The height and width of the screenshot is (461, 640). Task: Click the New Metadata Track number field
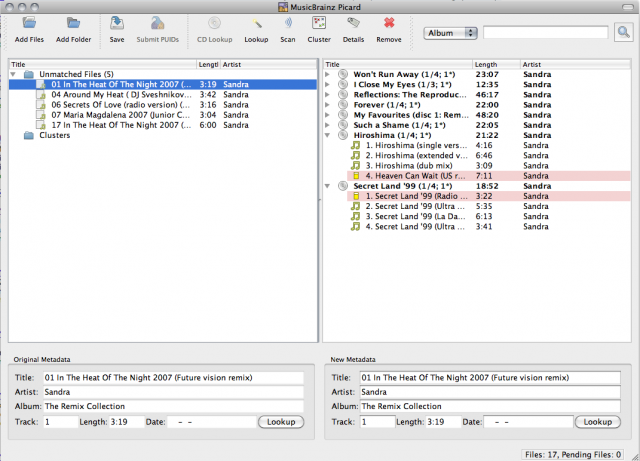pos(378,422)
